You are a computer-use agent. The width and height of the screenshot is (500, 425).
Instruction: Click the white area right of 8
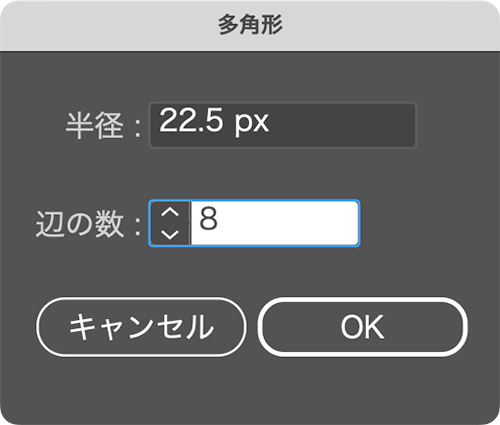click(x=288, y=223)
